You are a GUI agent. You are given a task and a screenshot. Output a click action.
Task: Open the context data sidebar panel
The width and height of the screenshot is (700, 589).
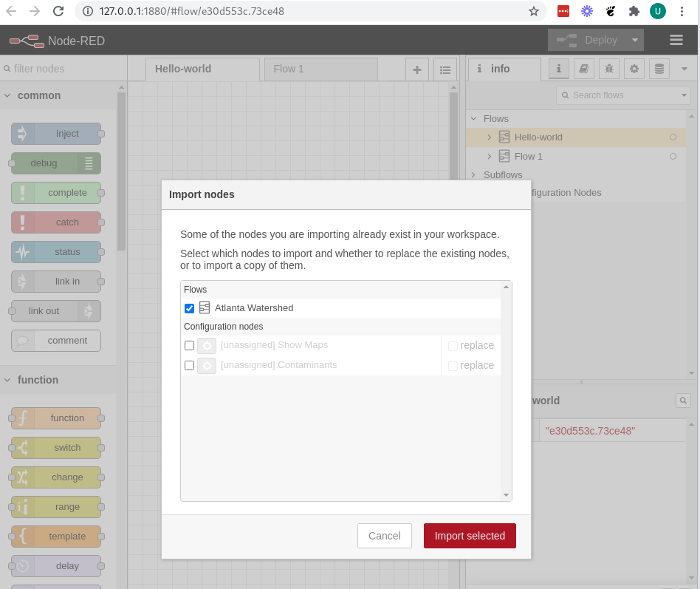point(659,69)
